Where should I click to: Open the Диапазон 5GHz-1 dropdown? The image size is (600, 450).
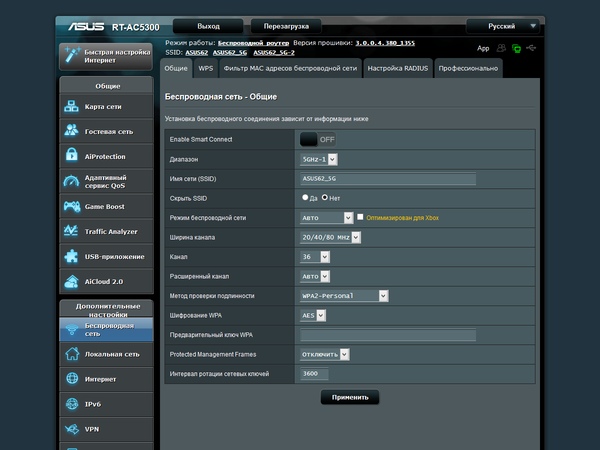tap(319, 159)
